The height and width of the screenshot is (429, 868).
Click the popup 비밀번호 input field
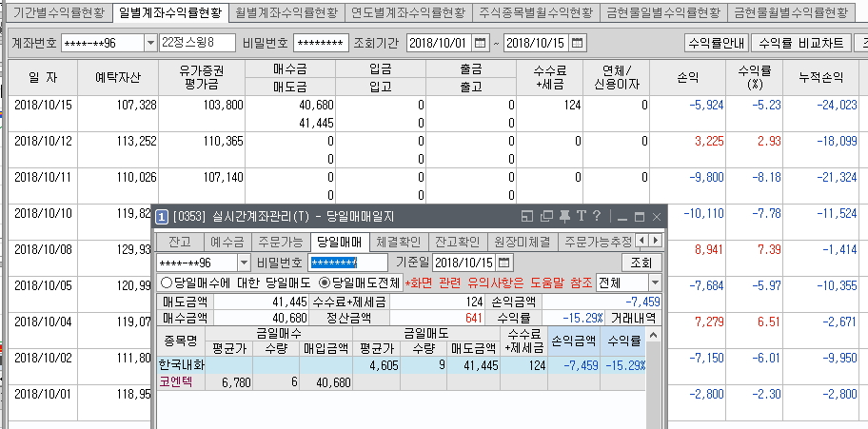[x=347, y=263]
